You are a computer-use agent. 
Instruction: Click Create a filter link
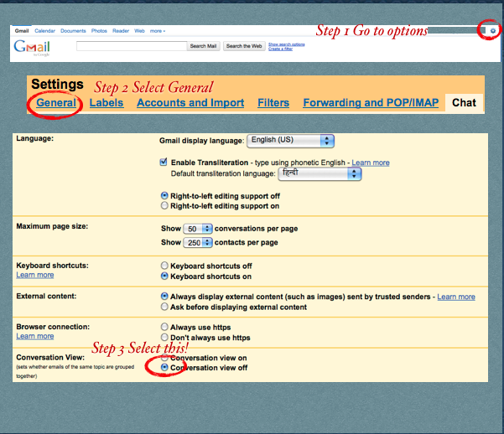[280, 49]
